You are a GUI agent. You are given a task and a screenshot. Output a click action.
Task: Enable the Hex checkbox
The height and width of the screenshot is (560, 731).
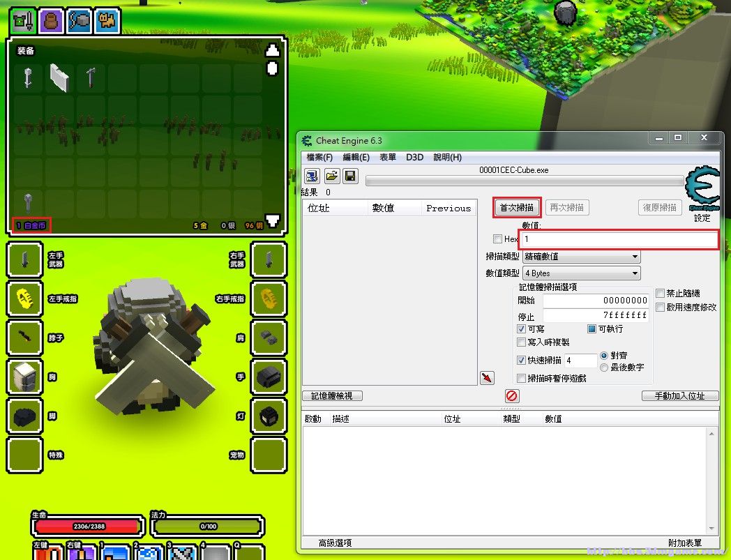[x=497, y=239]
